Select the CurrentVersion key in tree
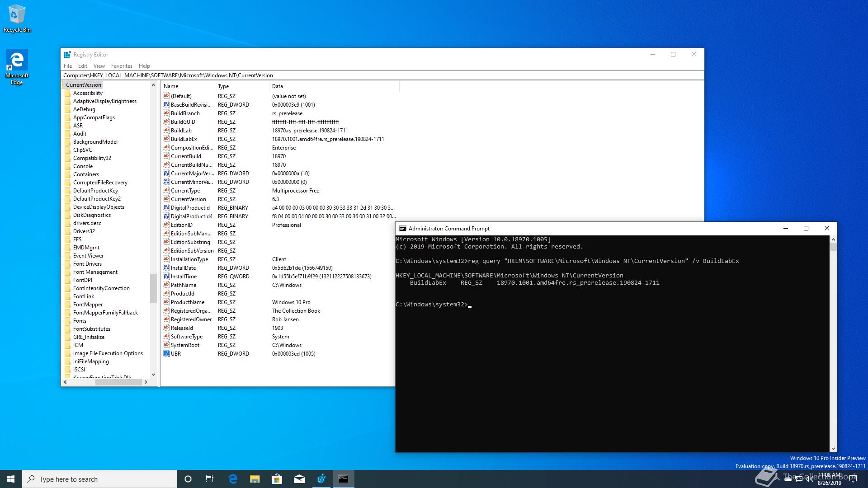Screen dimensions: 868x488 (x=84, y=85)
